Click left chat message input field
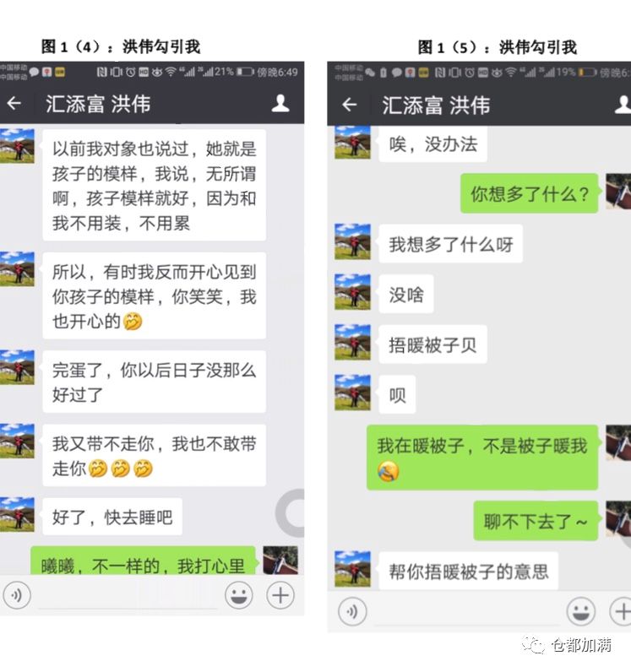 point(128,596)
